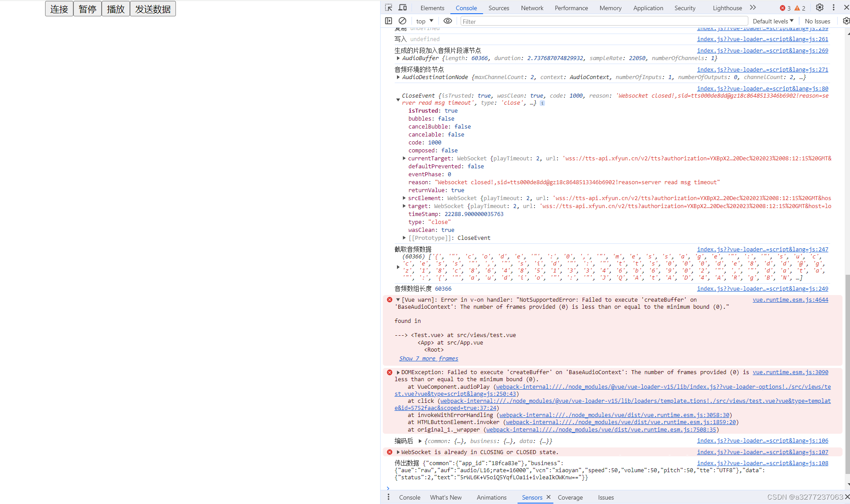Open the top JavaScript context dropdown
This screenshot has width=850, height=504.
(x=425, y=21)
